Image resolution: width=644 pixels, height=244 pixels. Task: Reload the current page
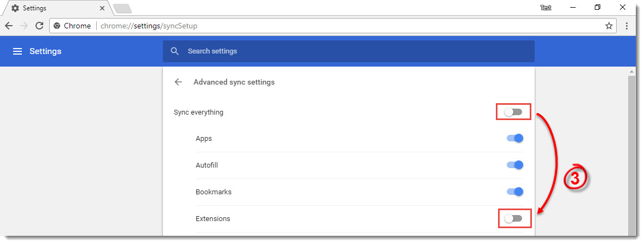click(39, 26)
